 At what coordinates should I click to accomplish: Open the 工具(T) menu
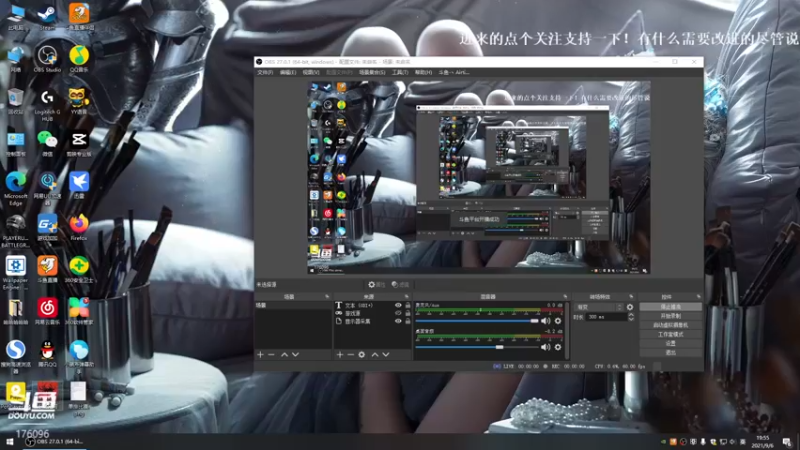[x=400, y=72]
